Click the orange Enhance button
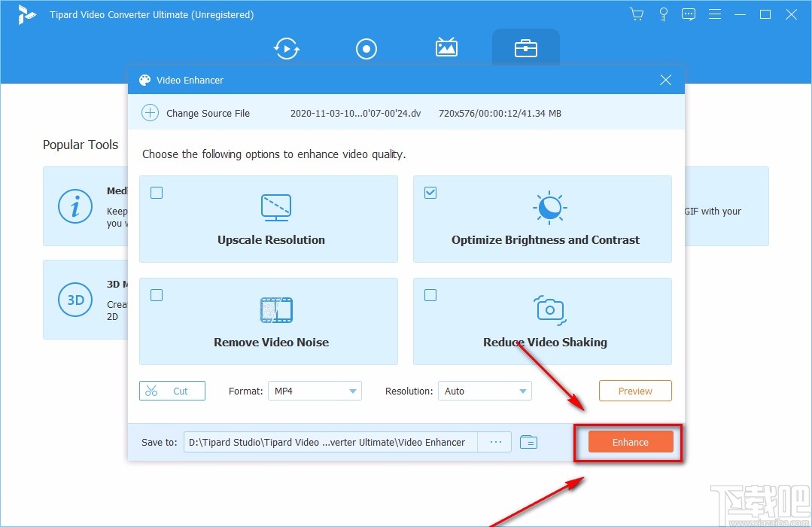812x527 pixels. [630, 442]
